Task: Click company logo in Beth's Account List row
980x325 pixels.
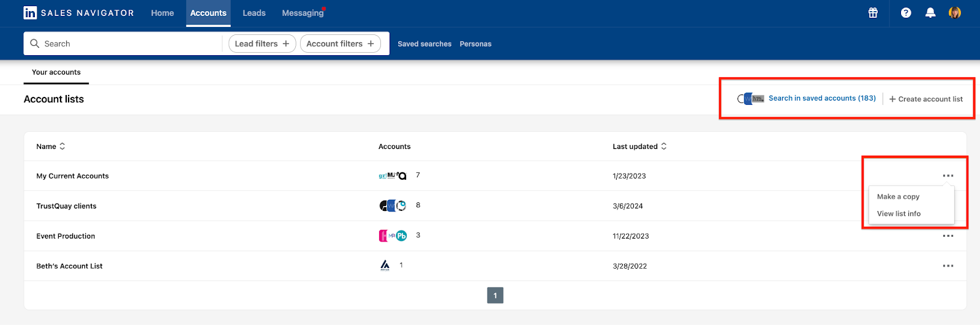Action: 385,266
